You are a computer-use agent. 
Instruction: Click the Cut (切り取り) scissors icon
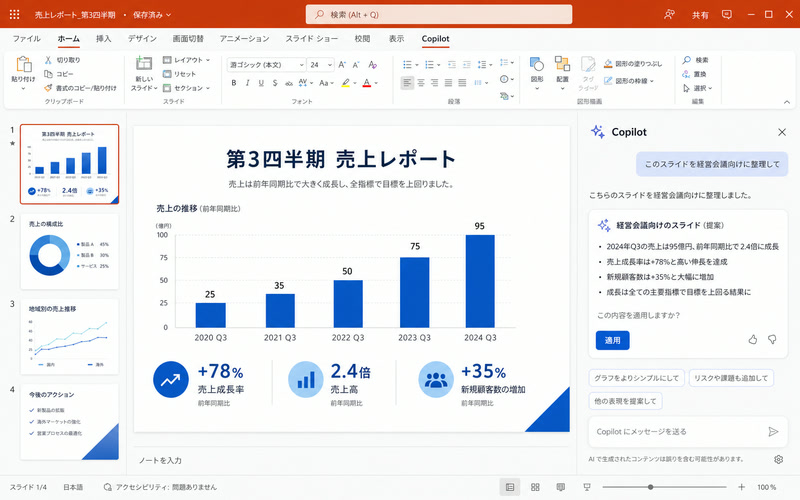48,60
